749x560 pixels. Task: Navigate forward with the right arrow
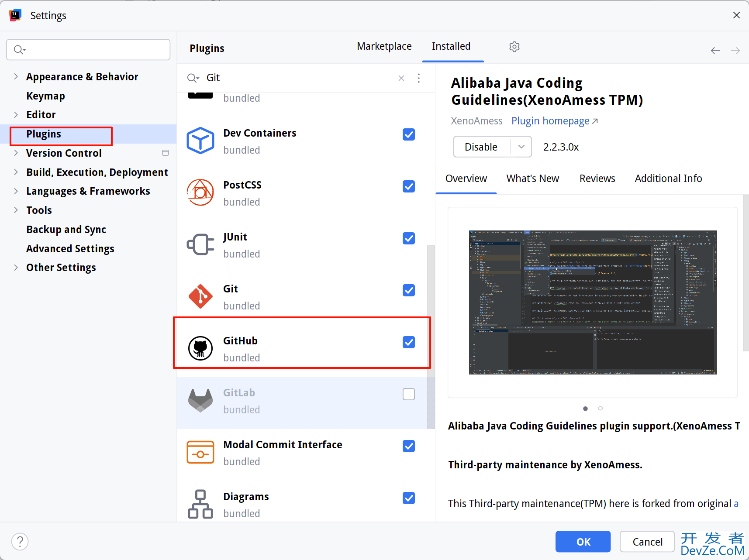pos(735,51)
